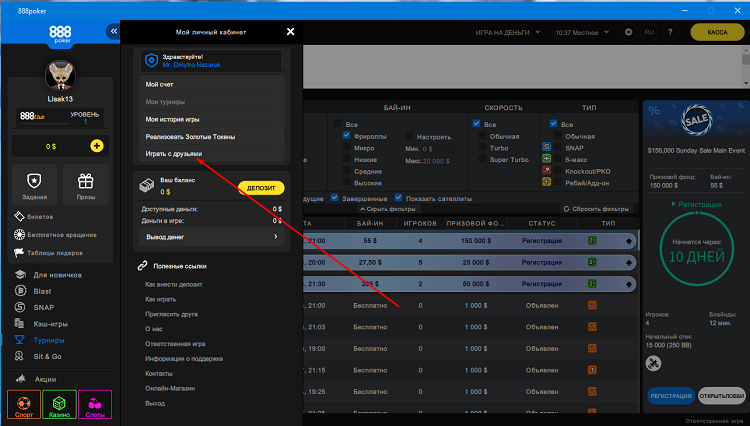Click the Спорт icon button

22,403
